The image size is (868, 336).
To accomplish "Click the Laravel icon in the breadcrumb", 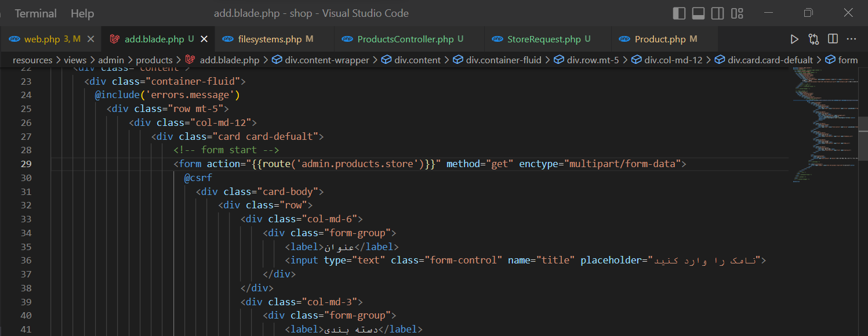I will 190,60.
